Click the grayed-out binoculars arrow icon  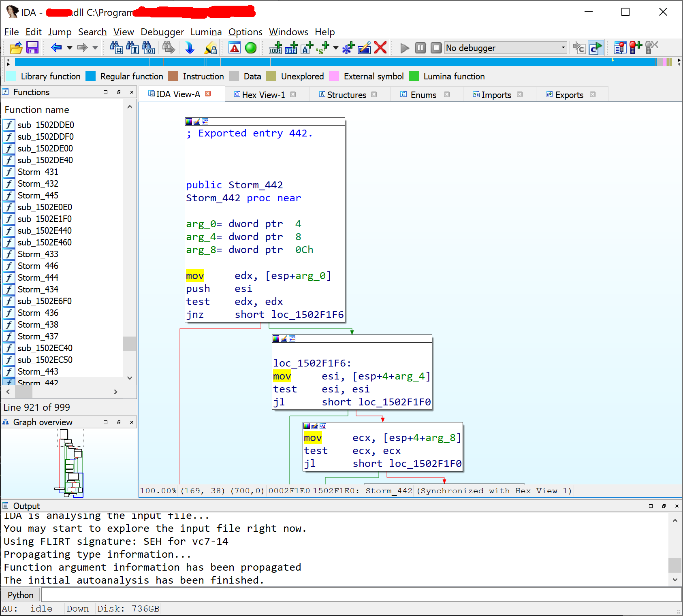pyautogui.click(x=169, y=48)
